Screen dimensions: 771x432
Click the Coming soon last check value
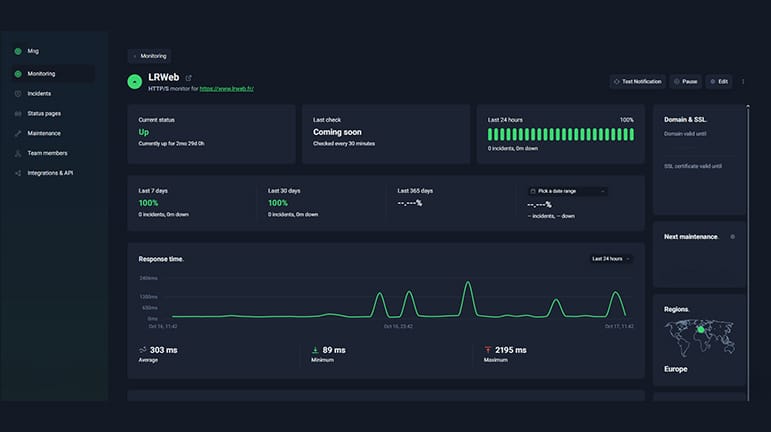(x=337, y=132)
